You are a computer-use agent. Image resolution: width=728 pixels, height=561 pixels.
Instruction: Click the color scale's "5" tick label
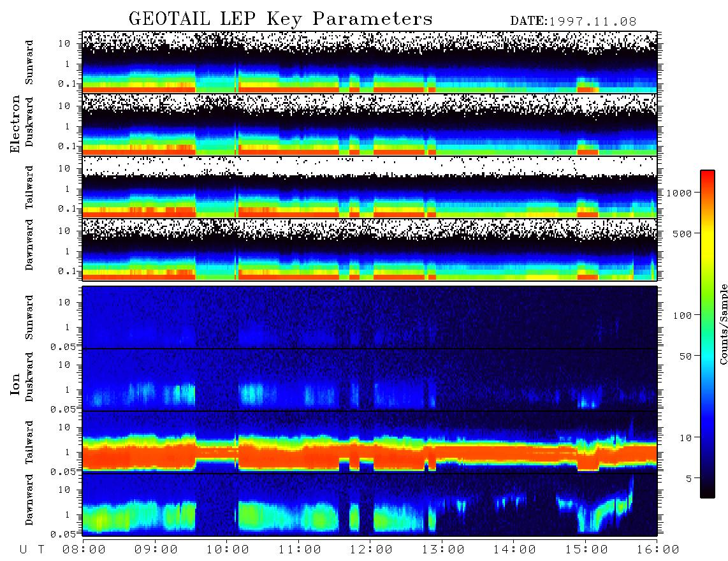click(x=688, y=478)
